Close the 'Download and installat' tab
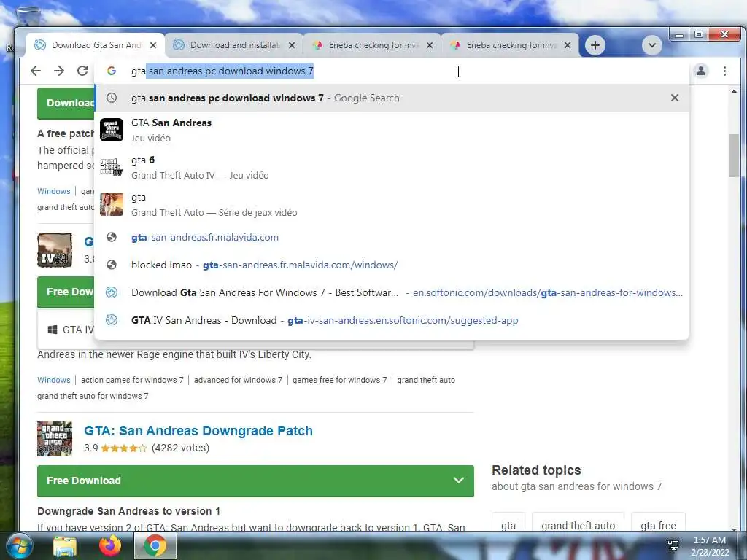 tap(292, 45)
